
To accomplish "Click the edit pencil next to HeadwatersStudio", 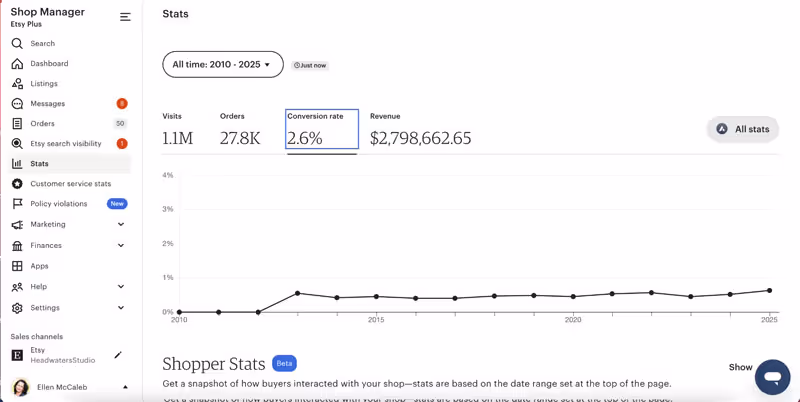I will [118, 355].
